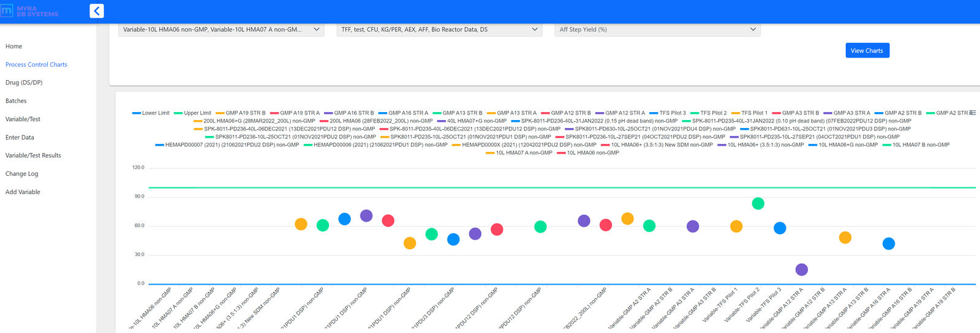This screenshot has height=333, width=980.
Task: Toggle the Lower Limit legend series
Action: (x=151, y=113)
